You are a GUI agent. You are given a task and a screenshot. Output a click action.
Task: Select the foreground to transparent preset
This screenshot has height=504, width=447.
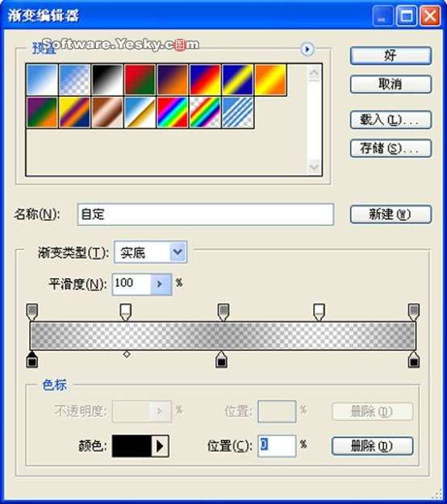coord(74,80)
